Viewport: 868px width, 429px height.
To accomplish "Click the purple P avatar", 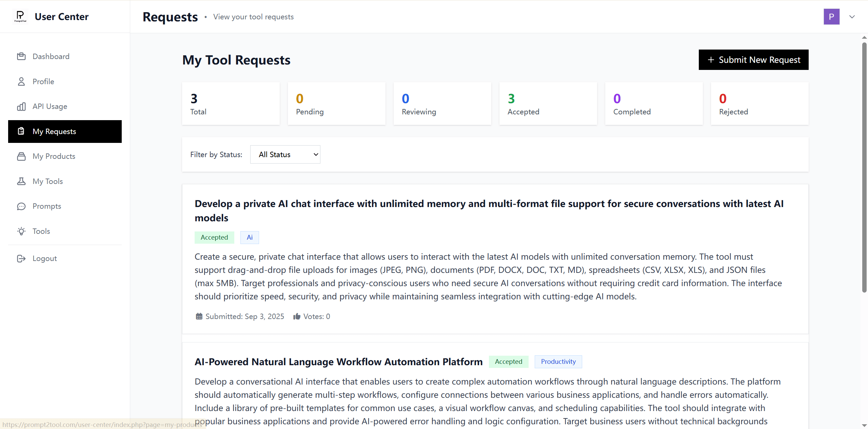I will (831, 17).
